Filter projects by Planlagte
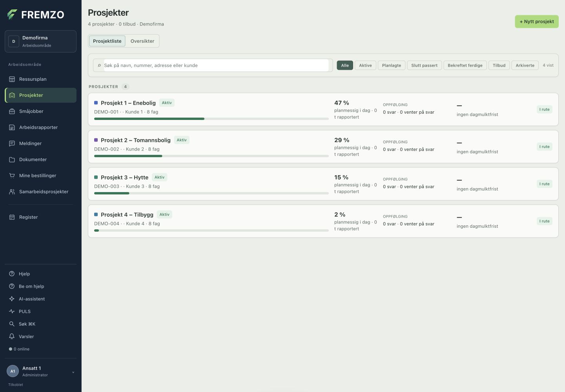 click(x=392, y=65)
